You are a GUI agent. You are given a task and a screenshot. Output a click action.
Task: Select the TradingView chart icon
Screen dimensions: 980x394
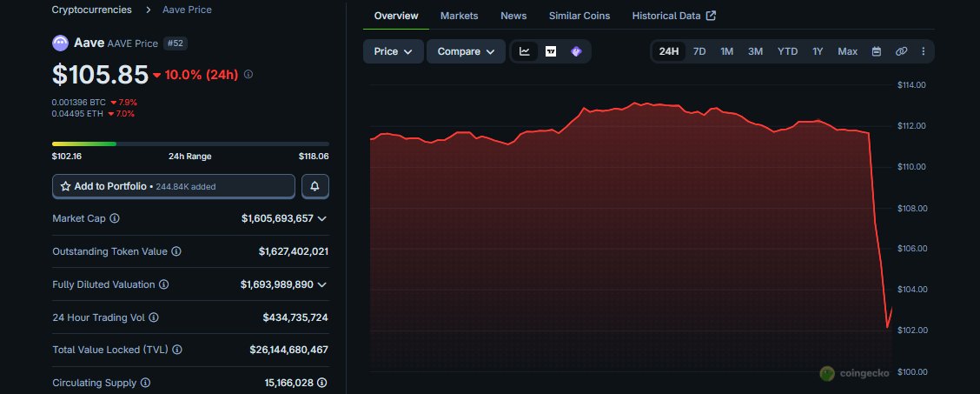pos(551,51)
